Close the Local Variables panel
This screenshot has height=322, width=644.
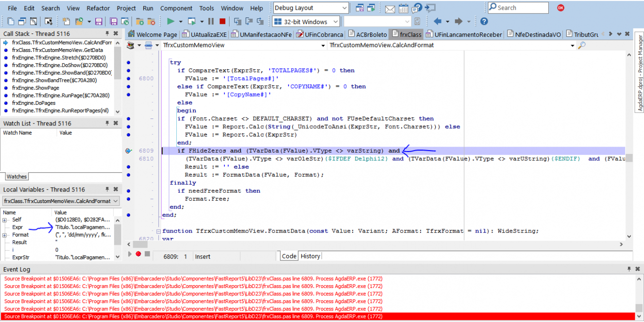coord(116,189)
